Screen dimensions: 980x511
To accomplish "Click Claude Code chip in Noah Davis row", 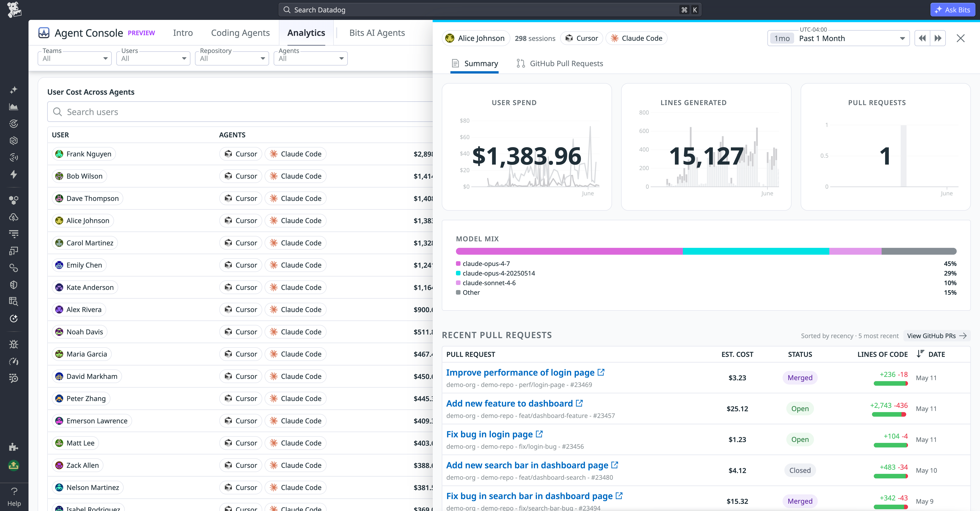I will point(296,331).
